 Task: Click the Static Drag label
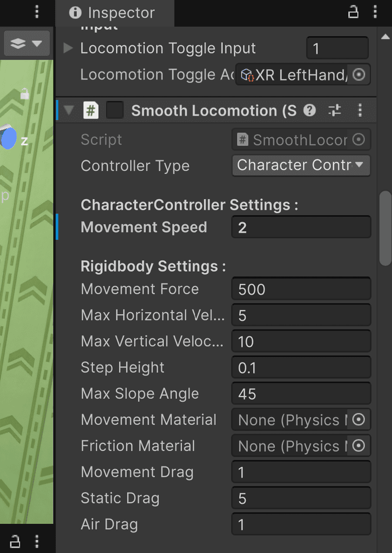(x=120, y=498)
